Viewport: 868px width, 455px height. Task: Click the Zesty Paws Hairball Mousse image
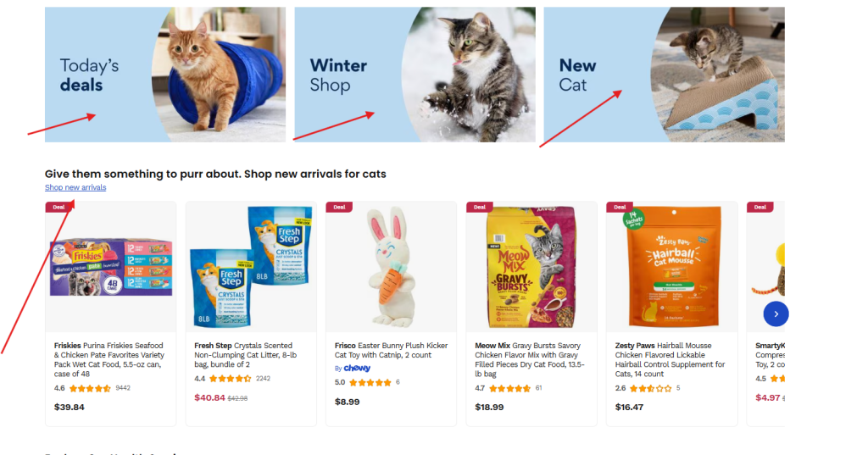(x=673, y=267)
